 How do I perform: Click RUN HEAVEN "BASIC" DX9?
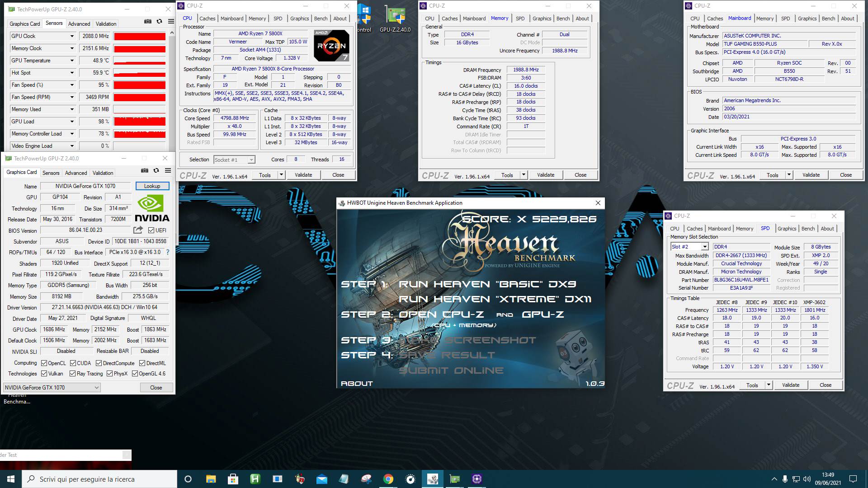pos(487,284)
